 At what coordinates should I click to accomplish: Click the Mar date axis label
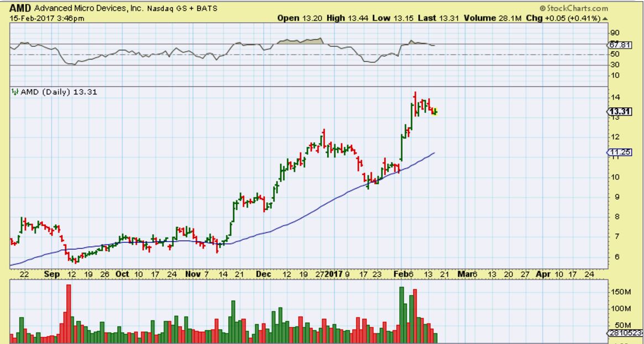(464, 274)
